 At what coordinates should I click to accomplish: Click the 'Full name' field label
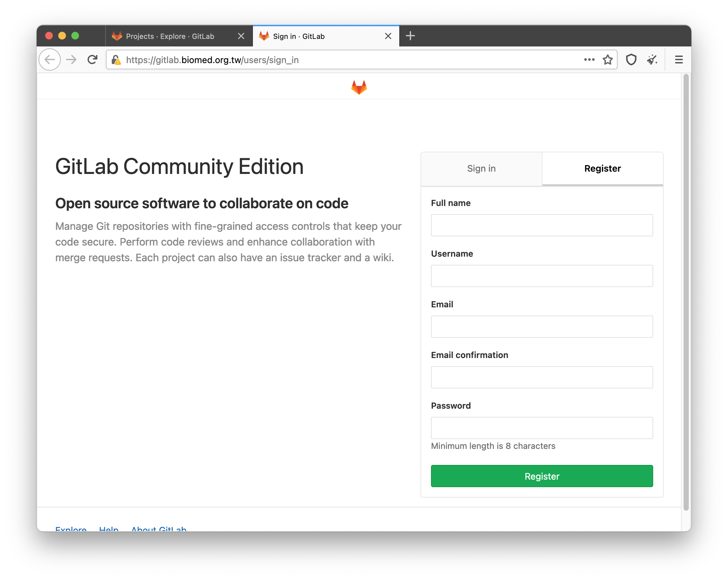(x=451, y=203)
